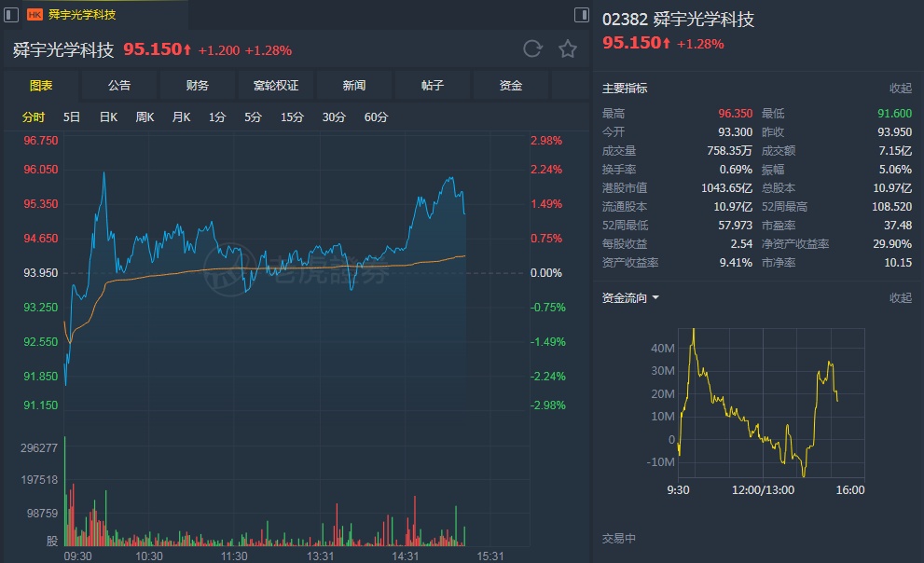Click the 15分 interval button
This screenshot has width=924, height=563.
click(x=292, y=117)
